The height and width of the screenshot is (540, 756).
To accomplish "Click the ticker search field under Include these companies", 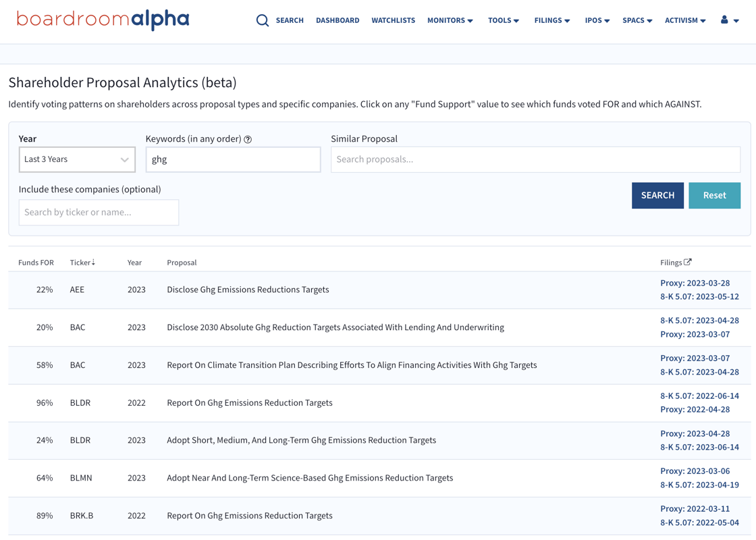I will point(99,212).
